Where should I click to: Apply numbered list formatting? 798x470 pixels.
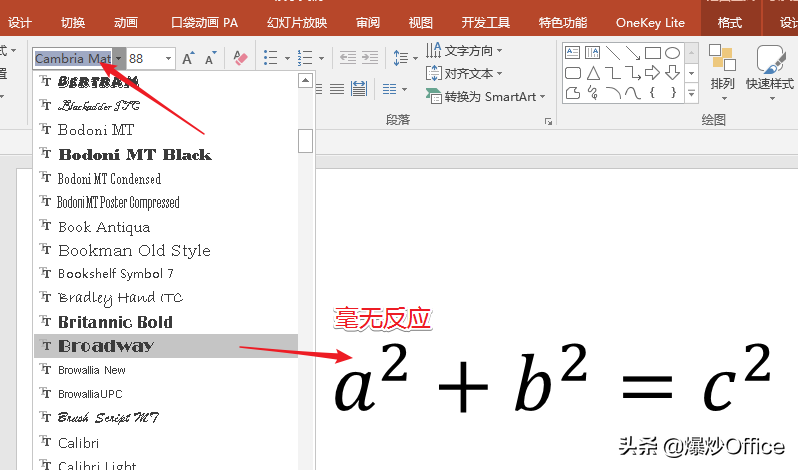point(305,58)
